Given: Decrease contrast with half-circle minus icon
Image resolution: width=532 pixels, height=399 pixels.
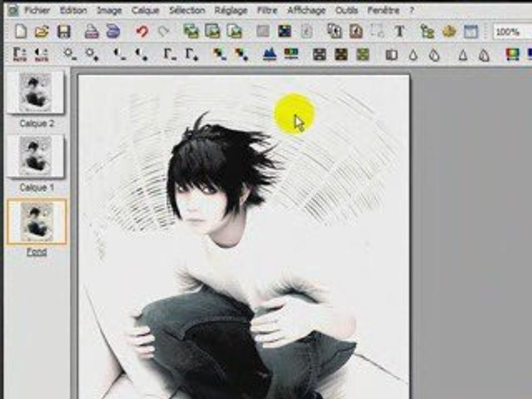Looking at the screenshot, I should tap(120, 54).
